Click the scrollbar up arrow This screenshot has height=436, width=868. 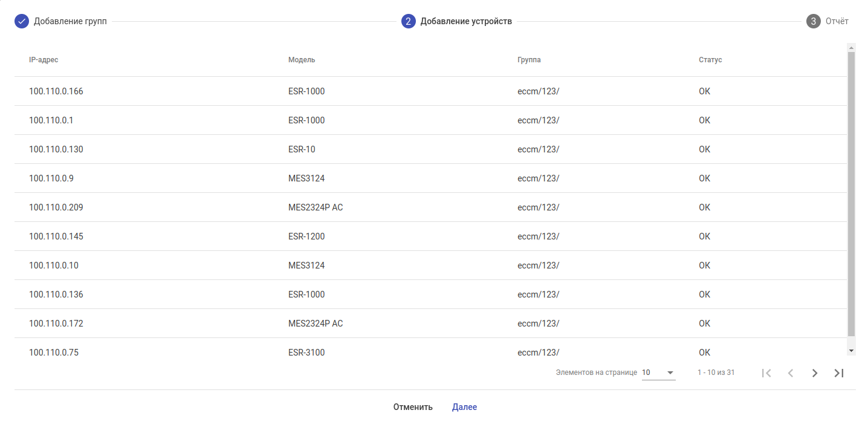pos(852,48)
